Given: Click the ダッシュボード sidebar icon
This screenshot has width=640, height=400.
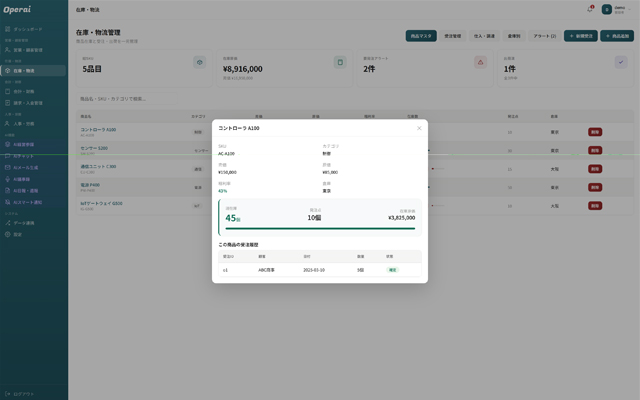Looking at the screenshot, I should (8, 30).
